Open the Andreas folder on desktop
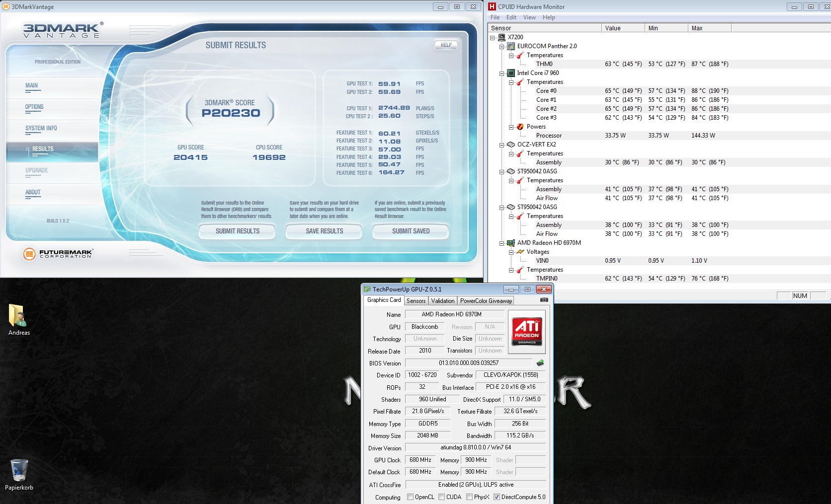Viewport: 831px width, 504px height. pyautogui.click(x=19, y=320)
